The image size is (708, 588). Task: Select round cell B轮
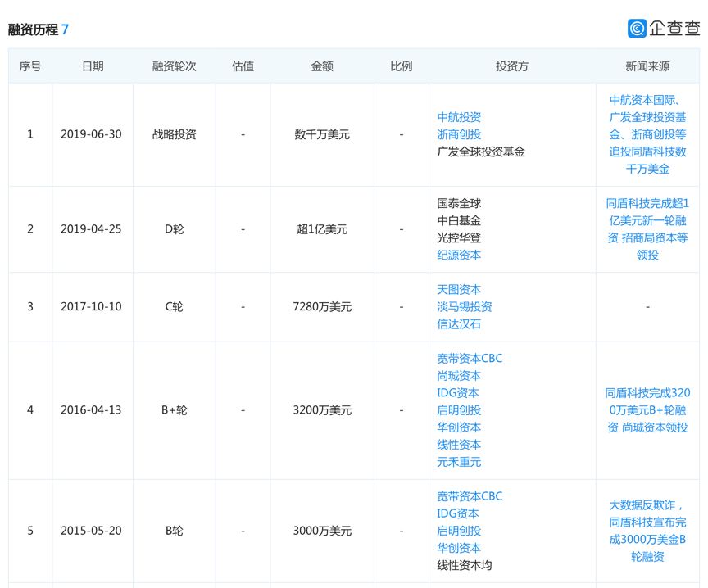[175, 531]
